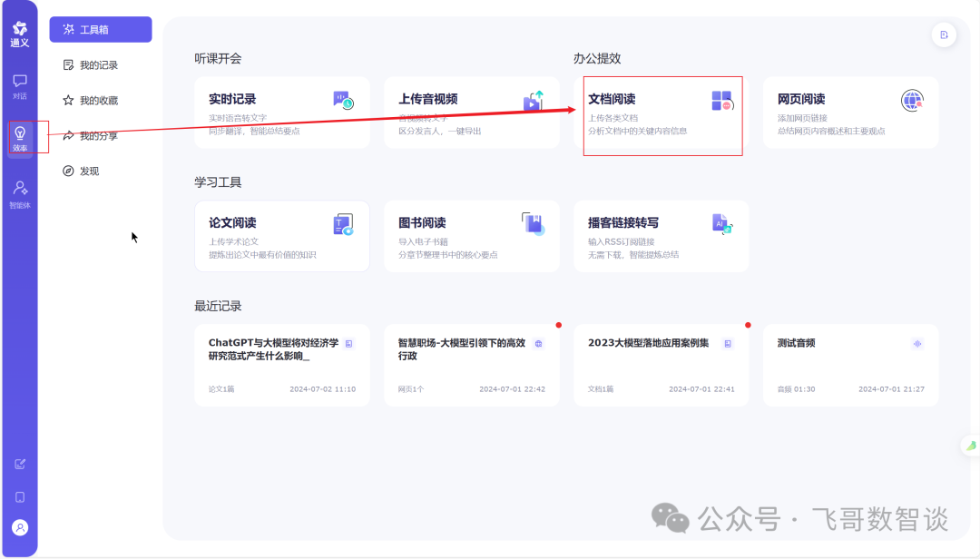Click the green leaf floating icon
This screenshot has height=559, width=980.
tap(971, 446)
